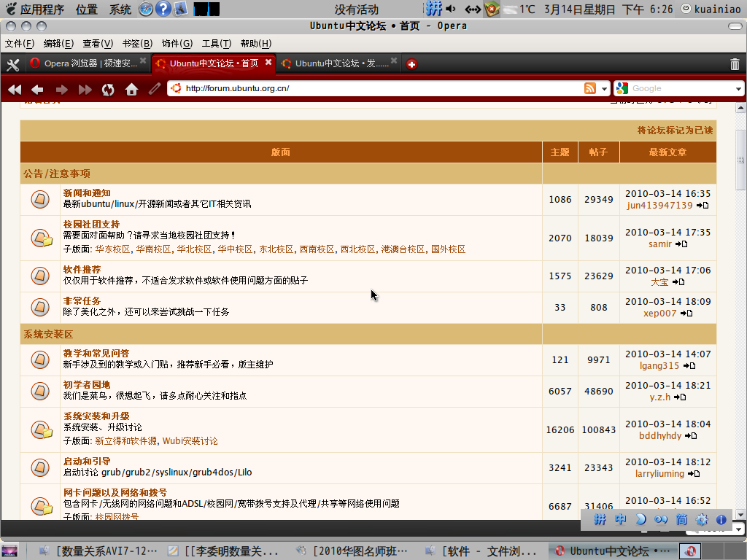Viewport: 747px width, 560px height.
Task: Click the fast forward navigation button
Action: (85, 89)
